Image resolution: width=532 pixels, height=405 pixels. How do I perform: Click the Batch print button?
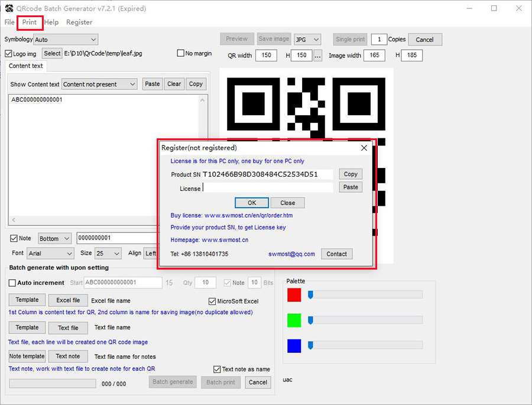220,383
